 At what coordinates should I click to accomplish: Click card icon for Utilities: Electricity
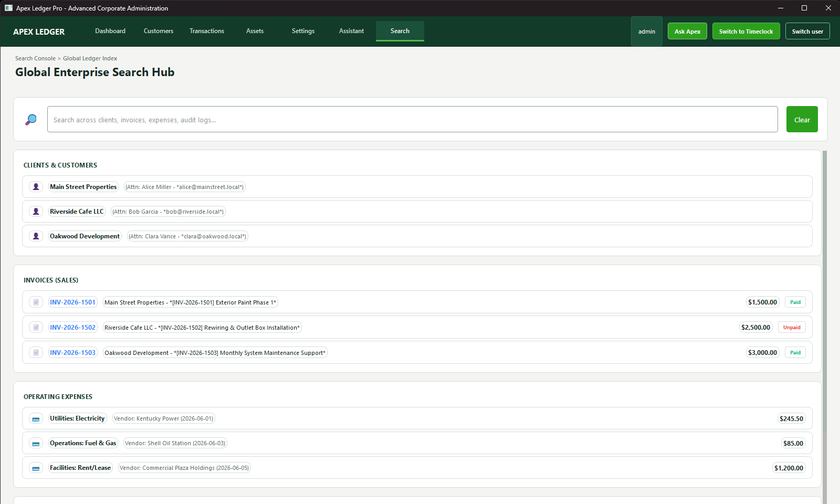tap(36, 419)
